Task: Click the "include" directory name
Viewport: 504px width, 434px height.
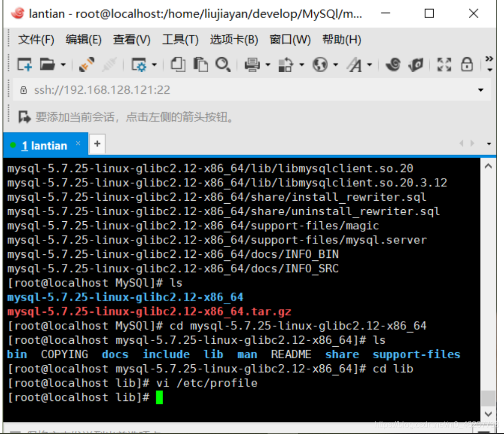Action: 166,354
